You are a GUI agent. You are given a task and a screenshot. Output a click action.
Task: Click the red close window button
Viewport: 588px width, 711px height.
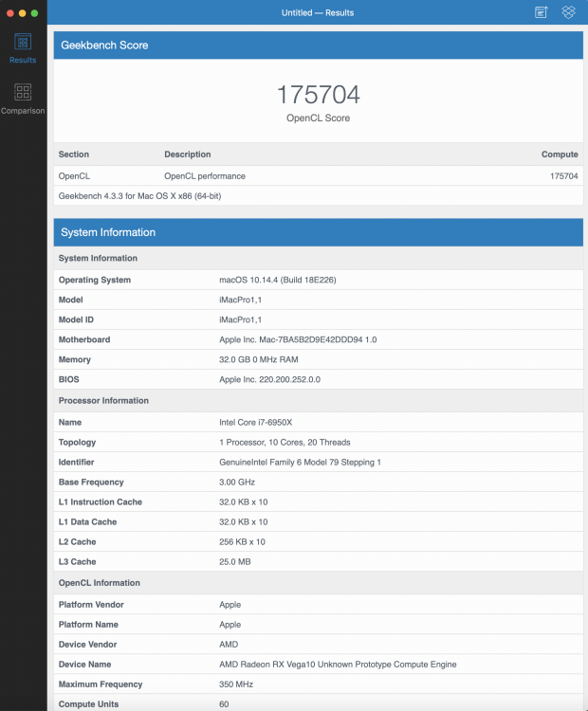10,13
